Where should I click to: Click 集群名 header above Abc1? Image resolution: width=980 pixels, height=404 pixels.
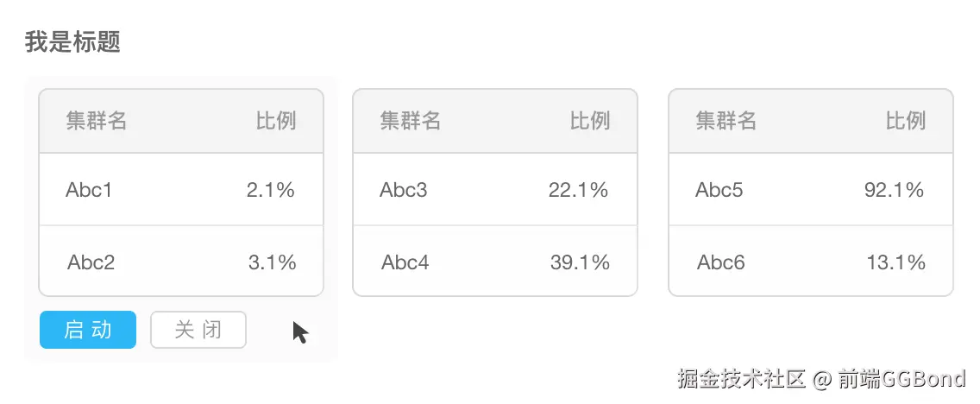click(97, 122)
